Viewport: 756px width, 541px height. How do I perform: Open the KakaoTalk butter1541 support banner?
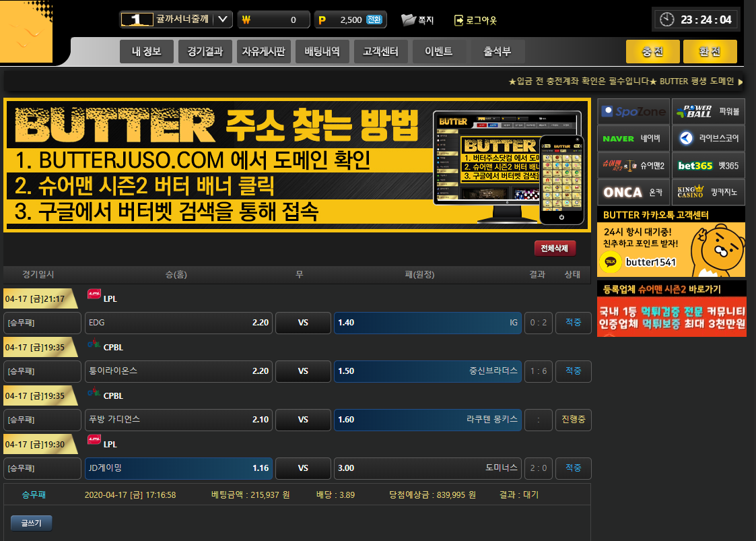tap(671, 249)
